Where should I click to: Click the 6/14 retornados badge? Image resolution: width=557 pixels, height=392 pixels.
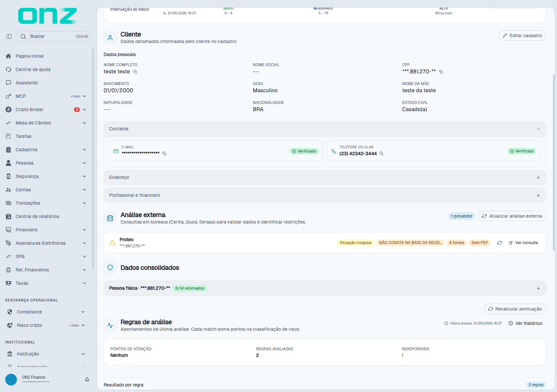point(190,288)
